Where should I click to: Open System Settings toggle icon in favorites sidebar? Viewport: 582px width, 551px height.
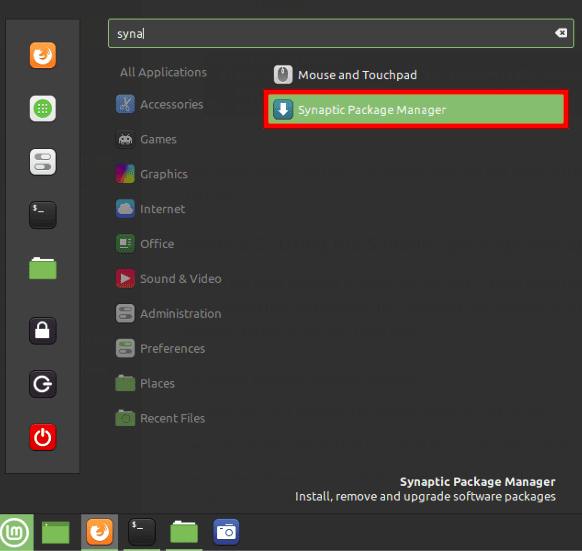(43, 162)
